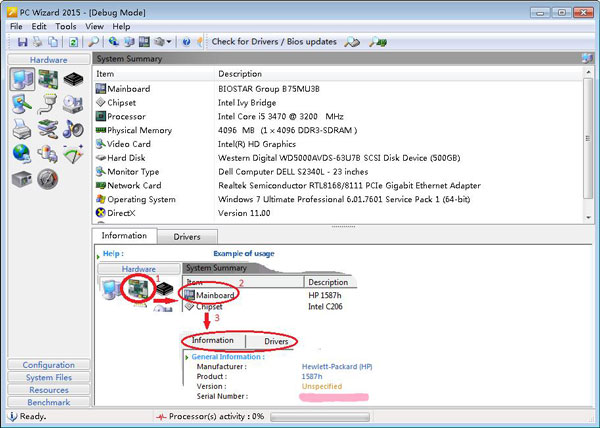
Task: Select the Printers icon in Hardware panel
Action: pos(21,129)
